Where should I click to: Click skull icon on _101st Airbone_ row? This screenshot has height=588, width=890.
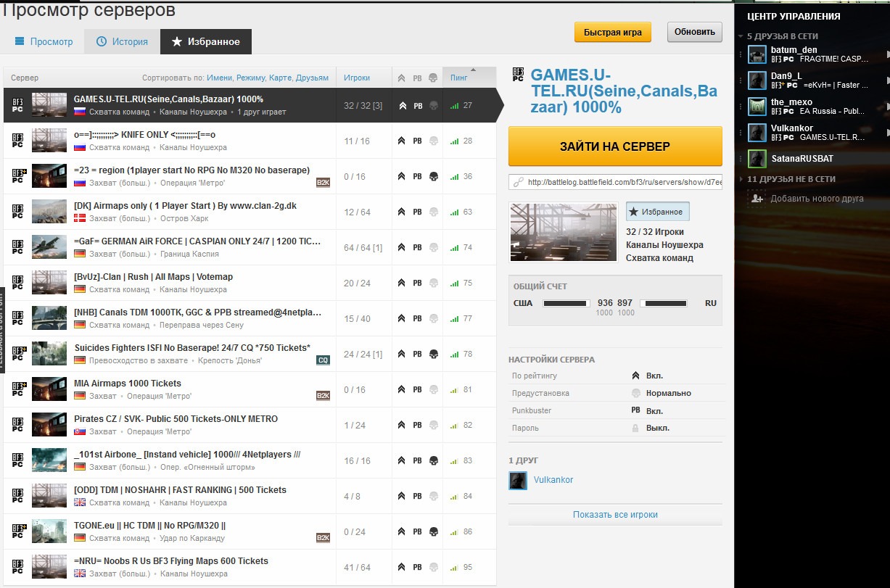433,460
